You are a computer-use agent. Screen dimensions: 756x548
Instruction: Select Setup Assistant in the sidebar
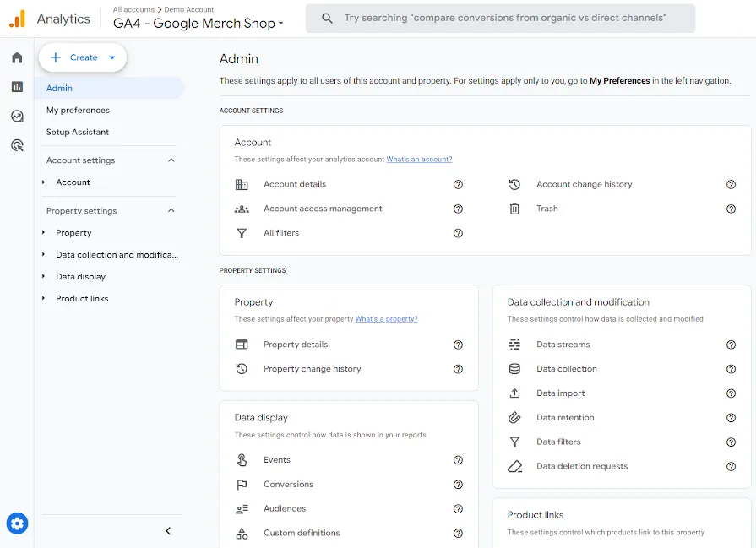pyautogui.click(x=78, y=132)
